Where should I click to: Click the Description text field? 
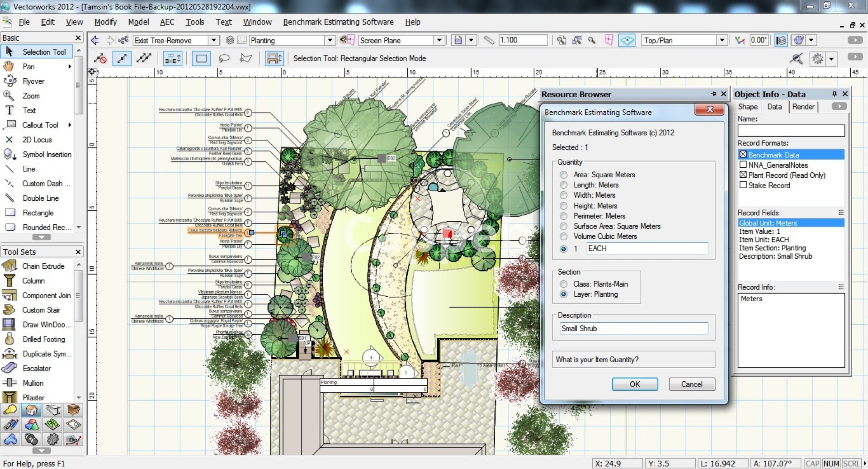(633, 328)
